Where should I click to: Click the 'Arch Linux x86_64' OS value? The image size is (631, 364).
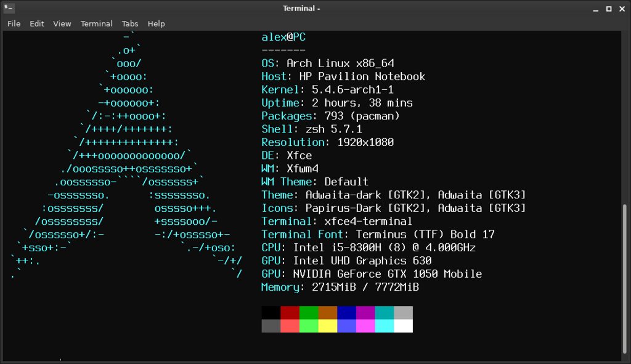tap(340, 63)
